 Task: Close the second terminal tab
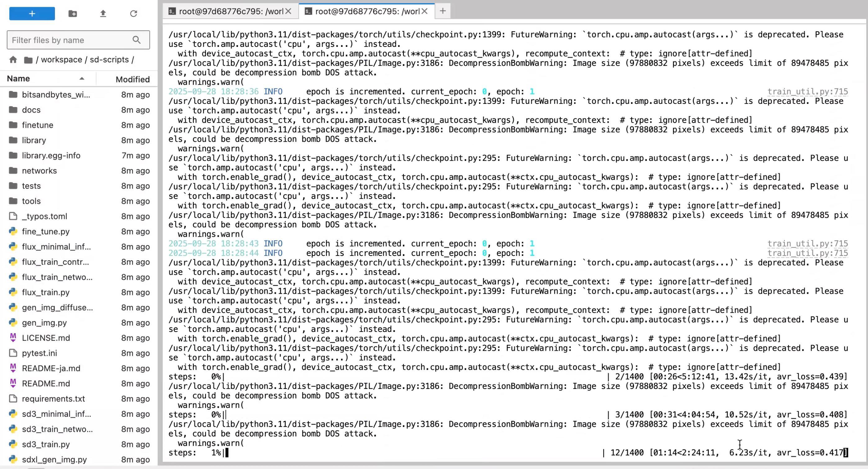[425, 11]
